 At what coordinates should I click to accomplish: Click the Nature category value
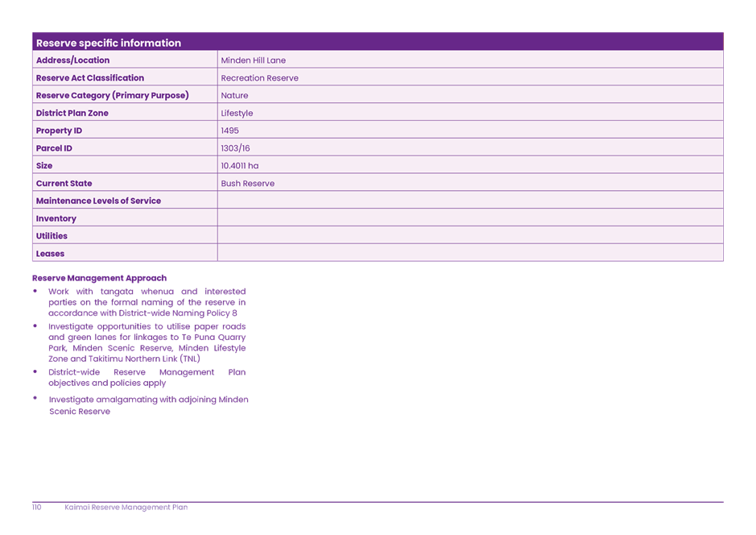(233, 95)
